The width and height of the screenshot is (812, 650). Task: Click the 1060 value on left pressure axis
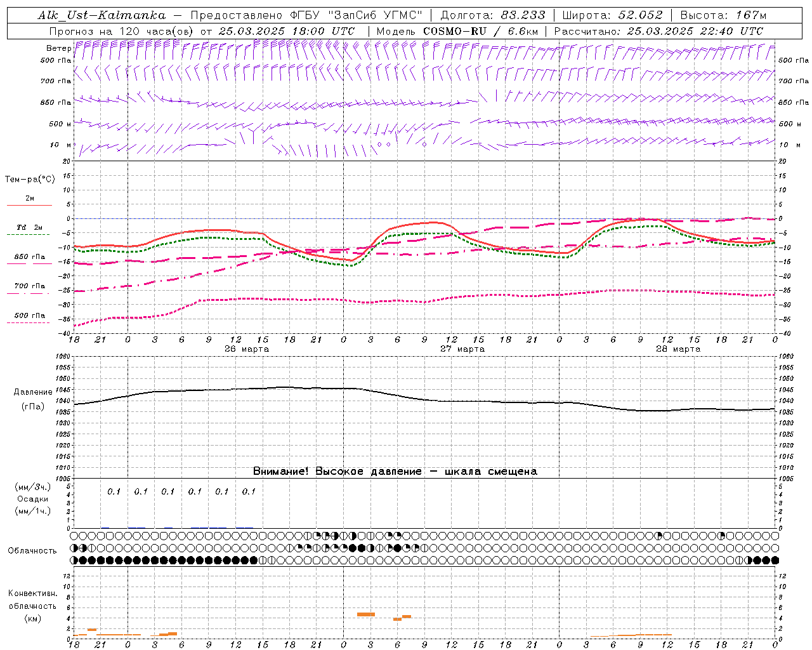tap(64, 357)
